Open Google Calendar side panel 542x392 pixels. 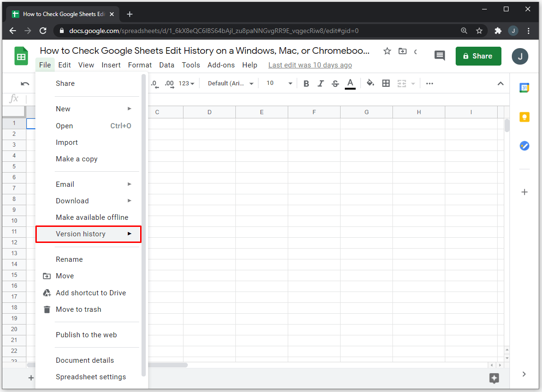(x=524, y=88)
